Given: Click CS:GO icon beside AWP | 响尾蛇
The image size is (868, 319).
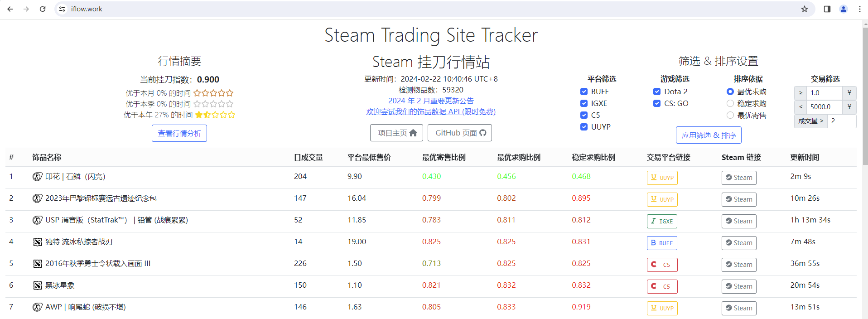Looking at the screenshot, I should pyautogui.click(x=38, y=307).
